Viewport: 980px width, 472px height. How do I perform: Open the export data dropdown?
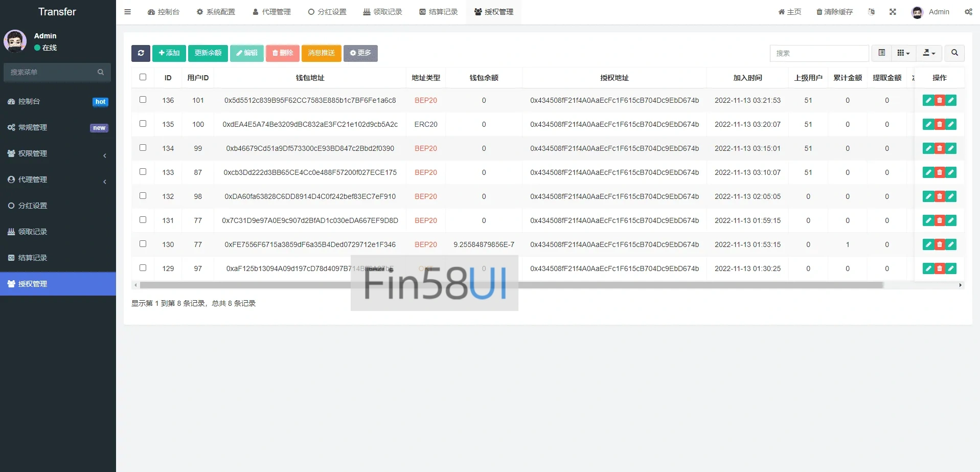(929, 53)
